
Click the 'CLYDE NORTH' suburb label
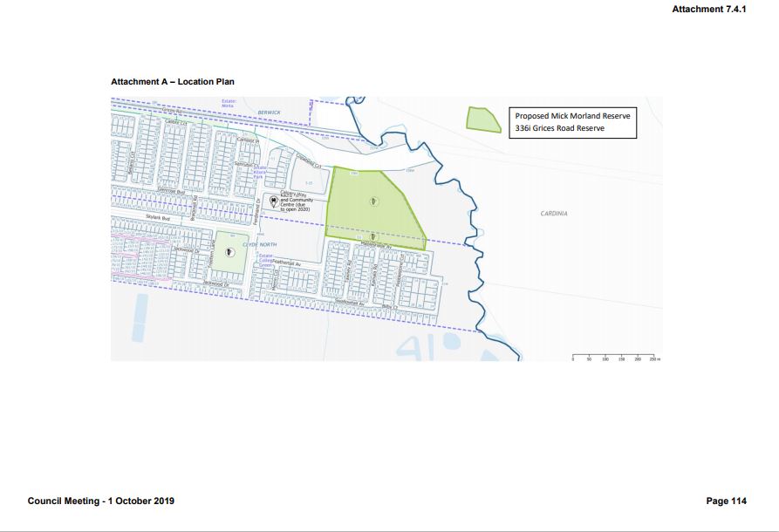coord(260,245)
